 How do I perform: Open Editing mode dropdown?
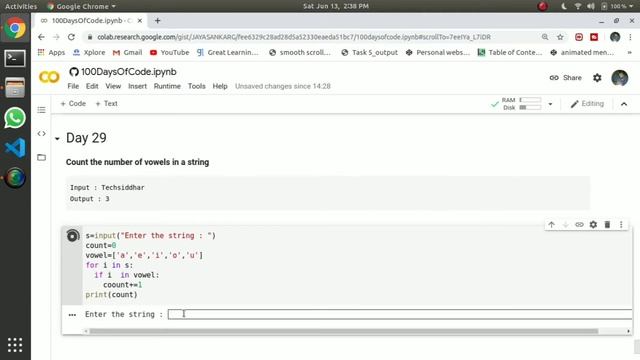point(587,104)
